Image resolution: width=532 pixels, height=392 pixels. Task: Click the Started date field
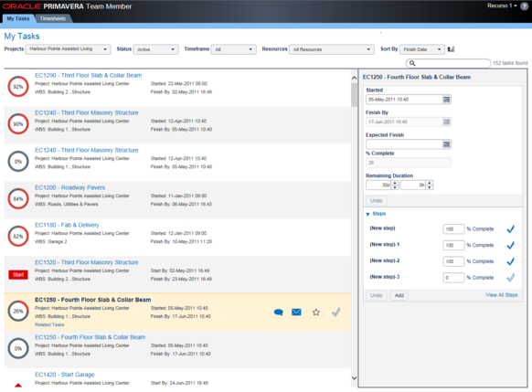coord(404,100)
